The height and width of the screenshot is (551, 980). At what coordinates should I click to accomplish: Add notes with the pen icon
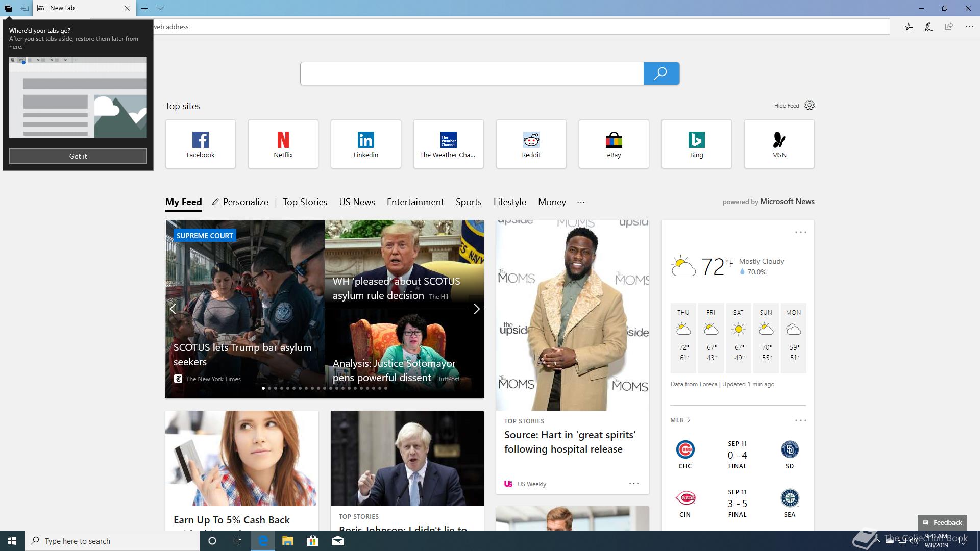(928, 27)
